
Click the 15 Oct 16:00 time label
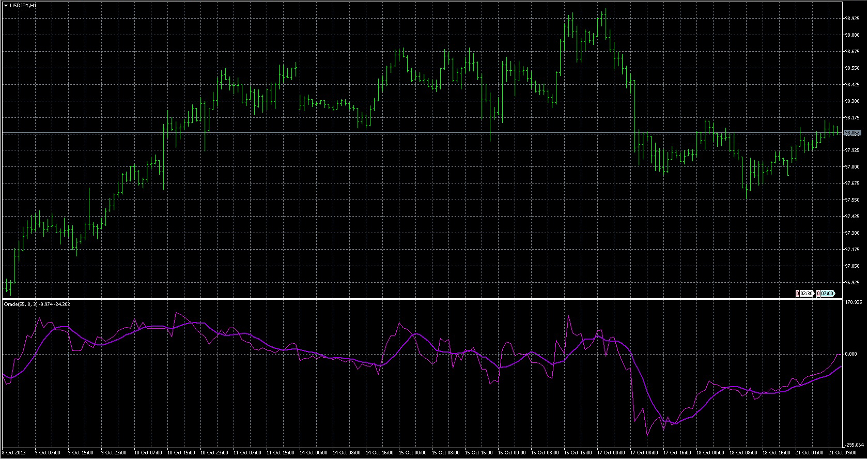click(x=478, y=453)
